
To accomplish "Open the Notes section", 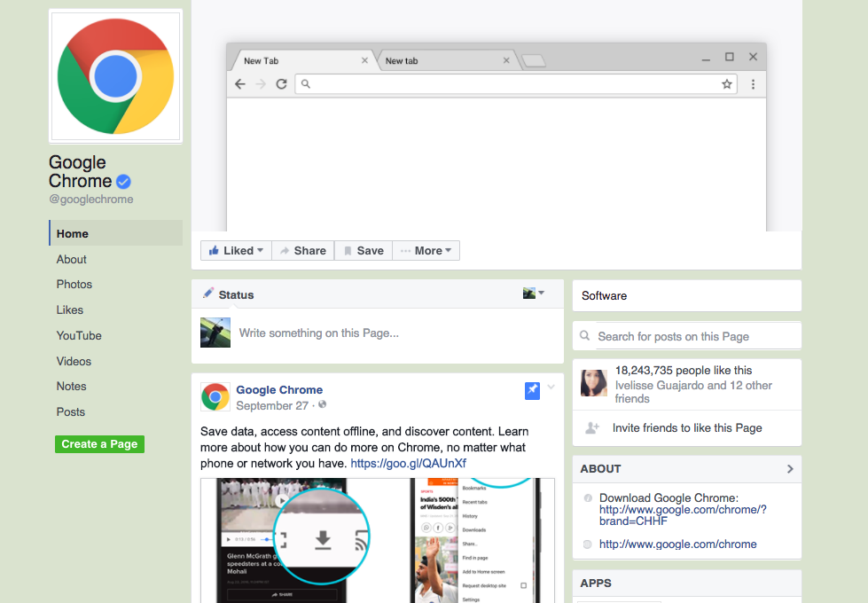I will click(72, 386).
